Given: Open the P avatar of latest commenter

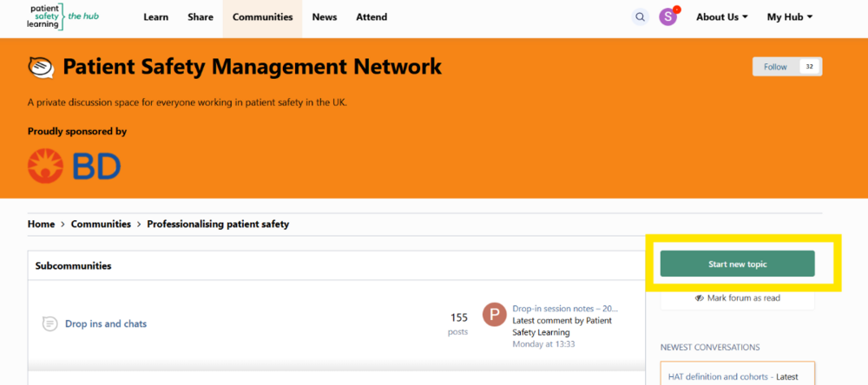Looking at the screenshot, I should point(495,314).
